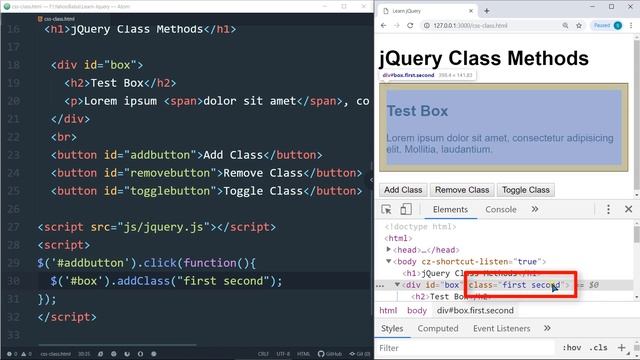Collapse the body element node

click(389, 261)
